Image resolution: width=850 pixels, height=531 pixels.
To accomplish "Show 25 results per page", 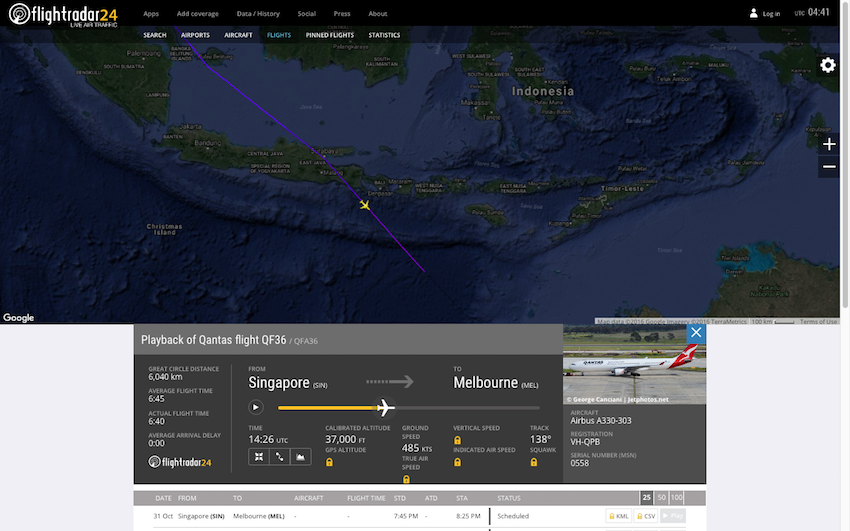I will 646,497.
